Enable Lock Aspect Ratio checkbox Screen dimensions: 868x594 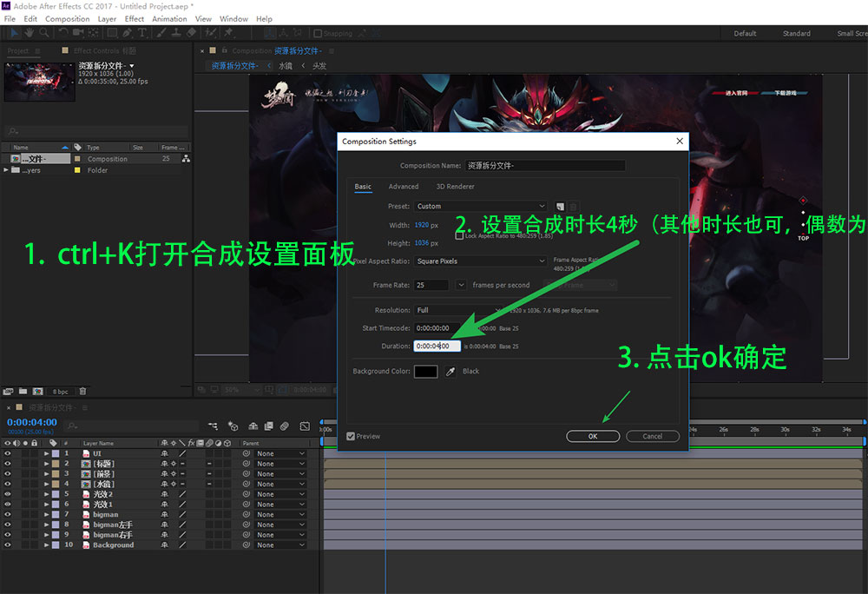(459, 235)
